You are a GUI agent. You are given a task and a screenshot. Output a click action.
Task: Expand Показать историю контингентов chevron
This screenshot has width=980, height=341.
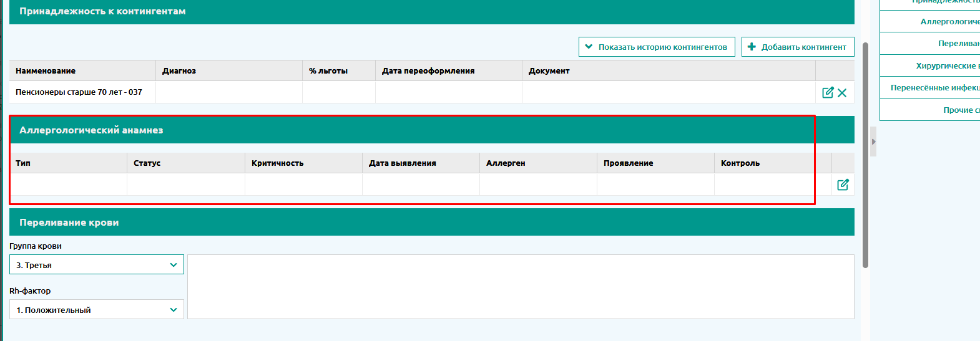point(589,47)
